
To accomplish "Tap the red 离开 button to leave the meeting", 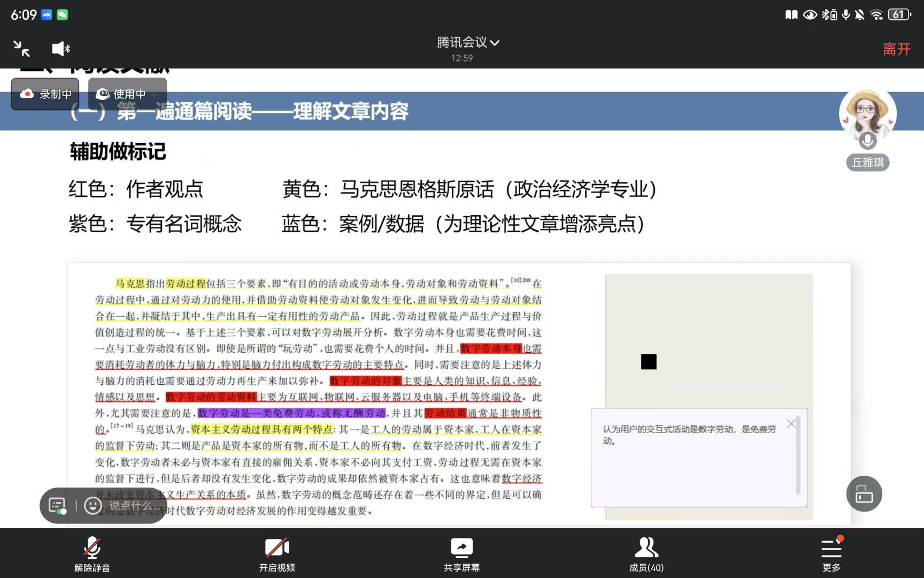I will coord(896,49).
